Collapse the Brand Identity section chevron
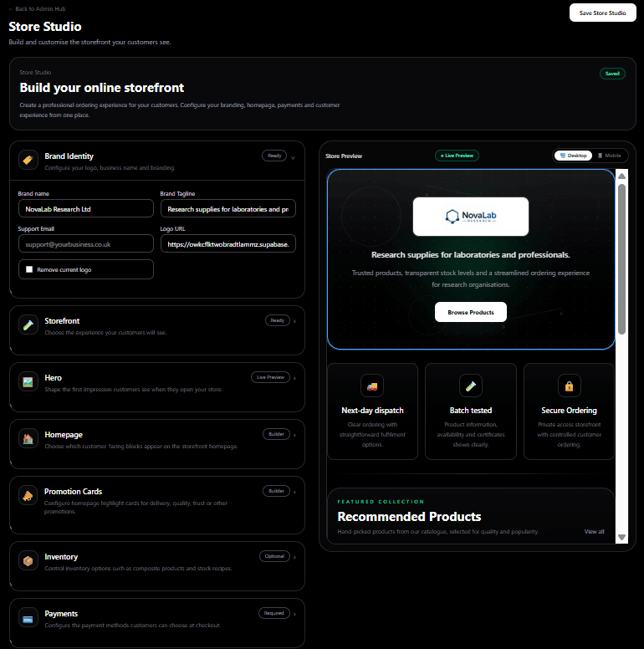The height and width of the screenshot is (649, 644). (x=293, y=158)
